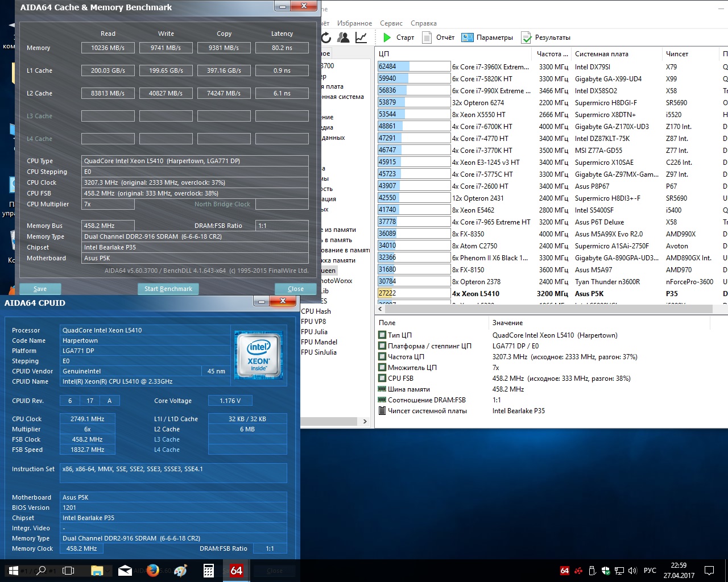
Task: Click the AIDA64 icon in system tray
Action: pyautogui.click(x=565, y=571)
